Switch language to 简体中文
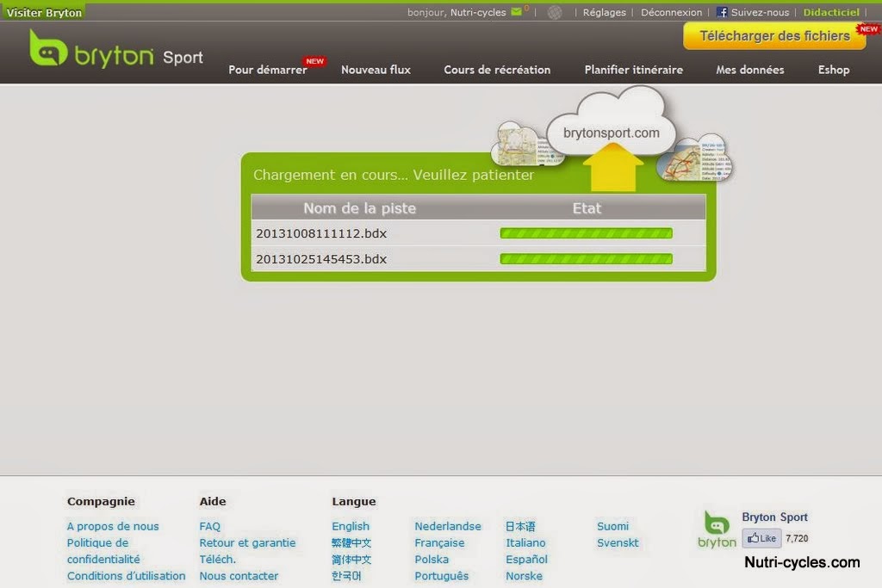The width and height of the screenshot is (882, 588). pyautogui.click(x=351, y=560)
